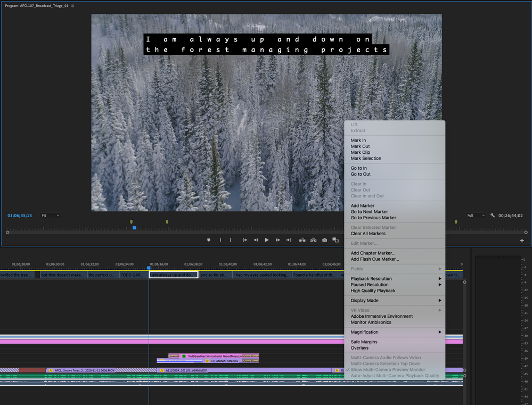Screen dimensions: 532x405
Task: Click far-right green marker on monitor ruler
Action: coord(456,222)
